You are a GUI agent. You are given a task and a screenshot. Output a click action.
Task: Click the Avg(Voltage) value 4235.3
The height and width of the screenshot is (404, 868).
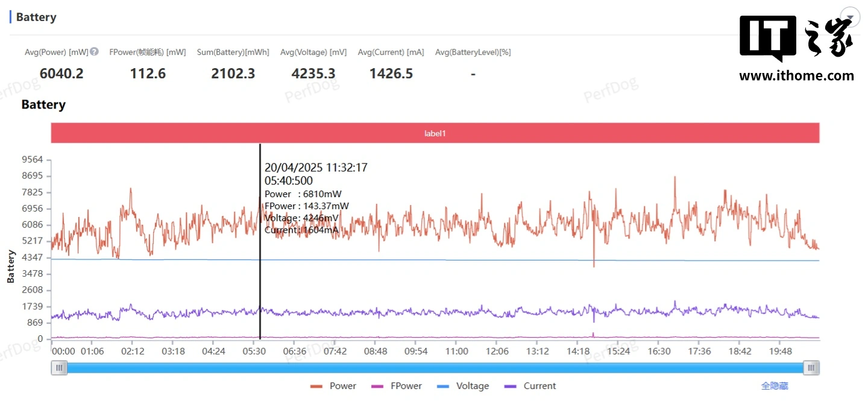[x=313, y=74]
